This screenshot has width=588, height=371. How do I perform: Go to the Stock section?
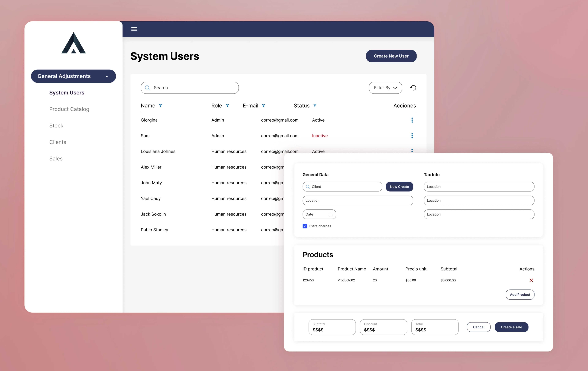pyautogui.click(x=56, y=126)
